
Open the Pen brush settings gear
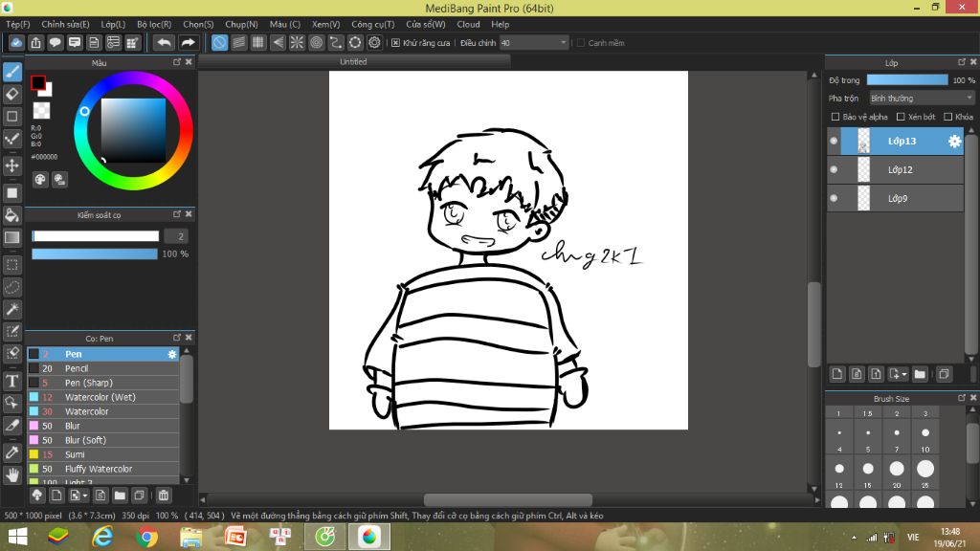point(172,354)
